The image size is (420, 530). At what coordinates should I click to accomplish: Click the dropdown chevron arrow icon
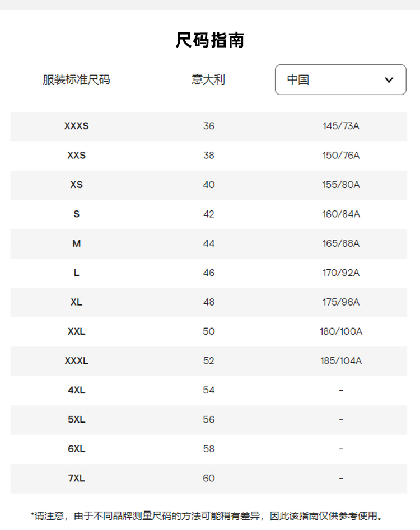pos(389,80)
